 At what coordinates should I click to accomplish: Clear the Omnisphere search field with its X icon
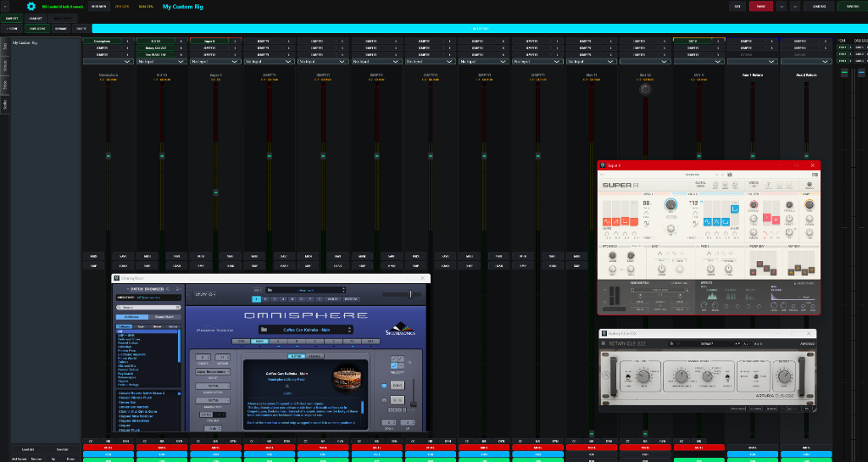178,307
